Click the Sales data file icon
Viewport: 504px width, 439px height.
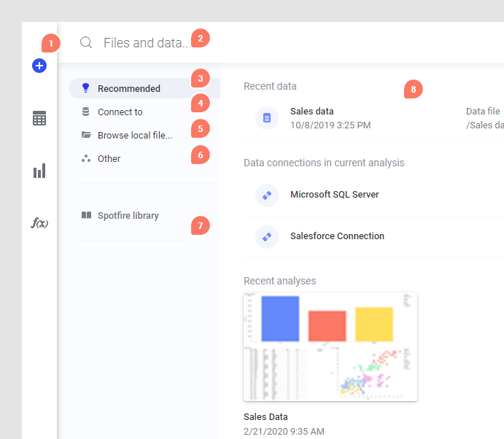pos(267,117)
